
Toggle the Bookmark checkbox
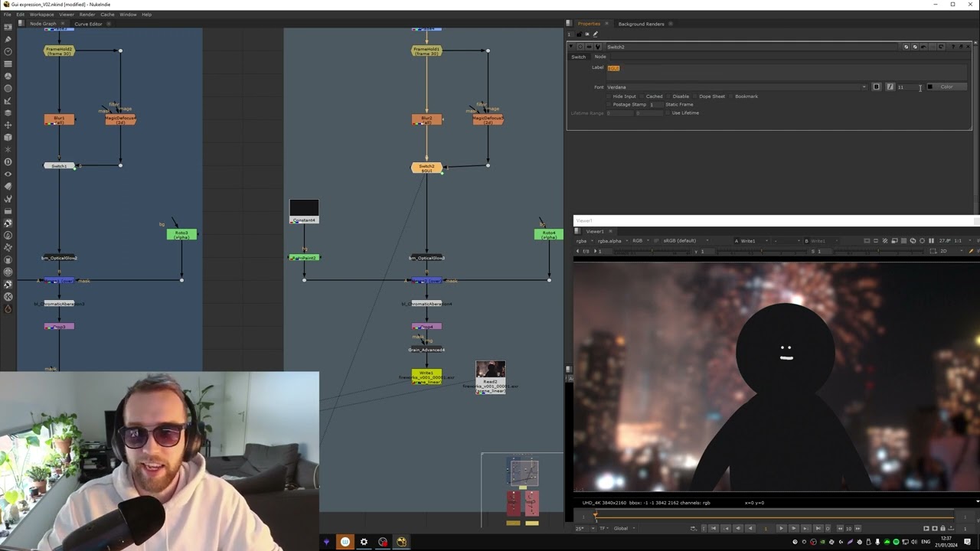[x=731, y=96]
